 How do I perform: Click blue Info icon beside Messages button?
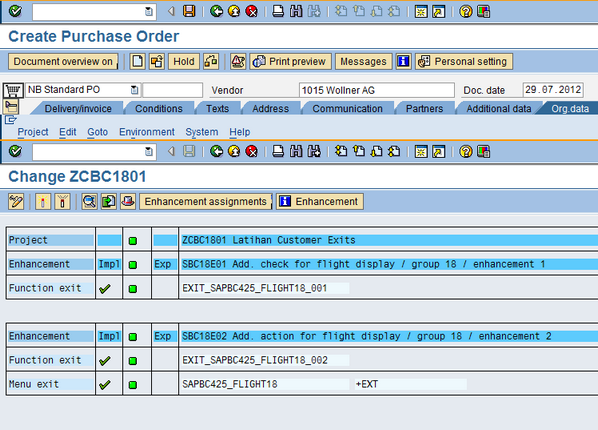403,61
